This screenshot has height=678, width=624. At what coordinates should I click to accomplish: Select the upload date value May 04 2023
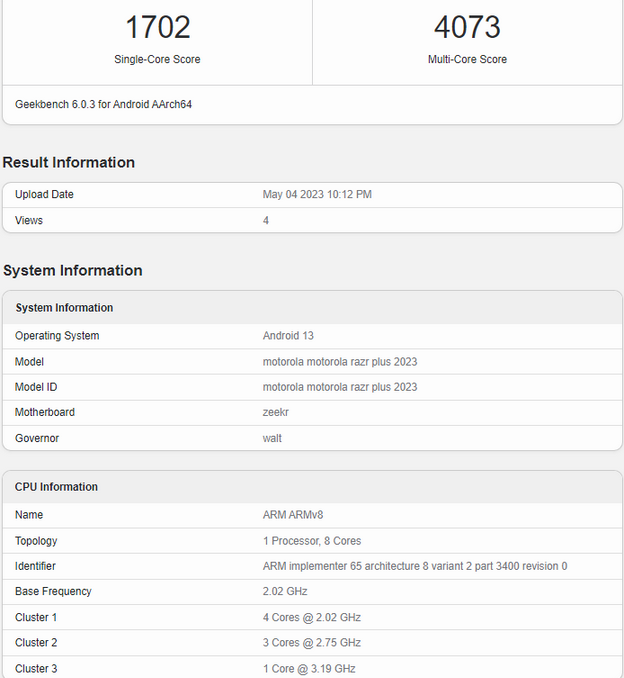(x=317, y=195)
